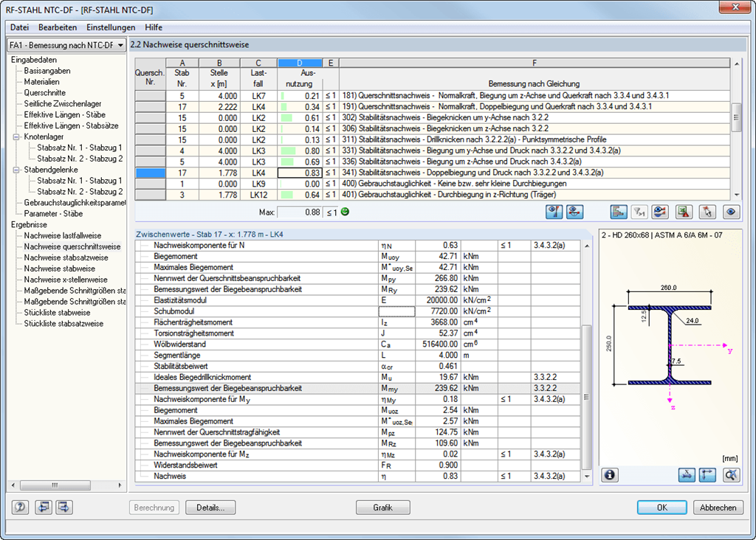
Task: Open help question mark icon
Action: coord(20,508)
